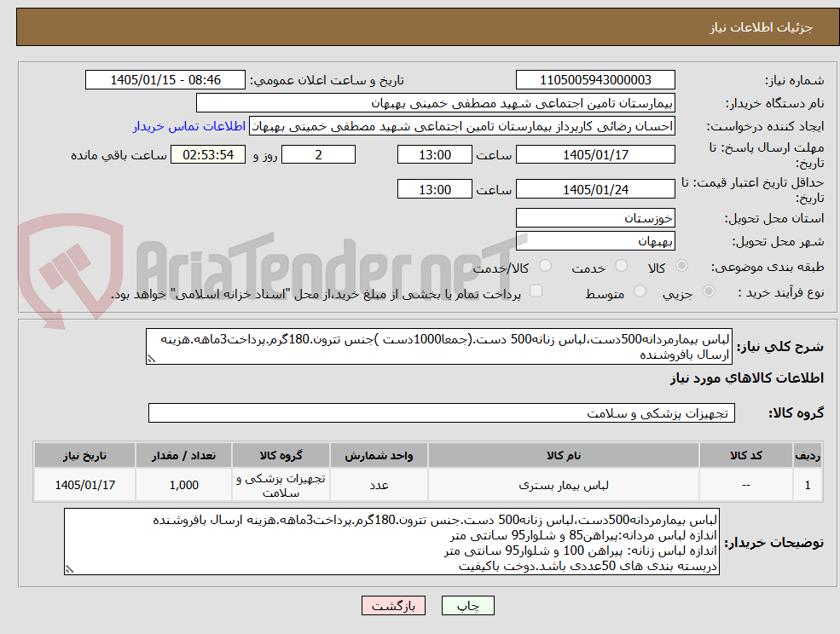
Task: Click the resize handle of buyer notes area
Action: click(69, 570)
